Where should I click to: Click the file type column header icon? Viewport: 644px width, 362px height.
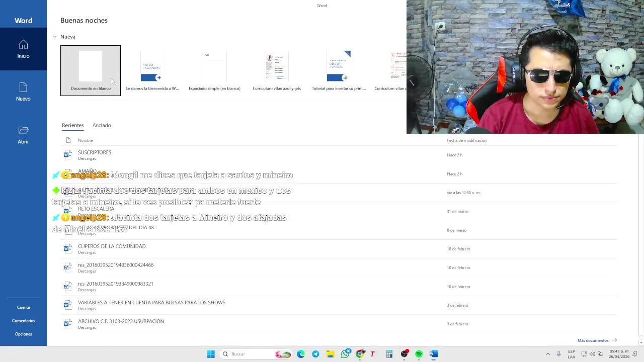coord(68,140)
